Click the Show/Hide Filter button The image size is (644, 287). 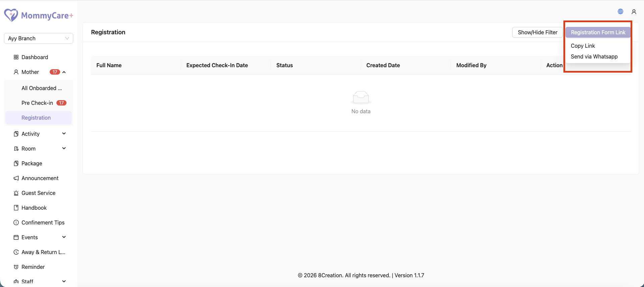[x=538, y=32]
